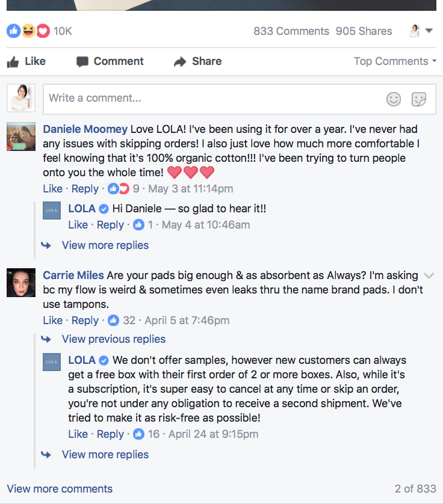Click the verified badge next to LOLA's first reply

coord(104,209)
